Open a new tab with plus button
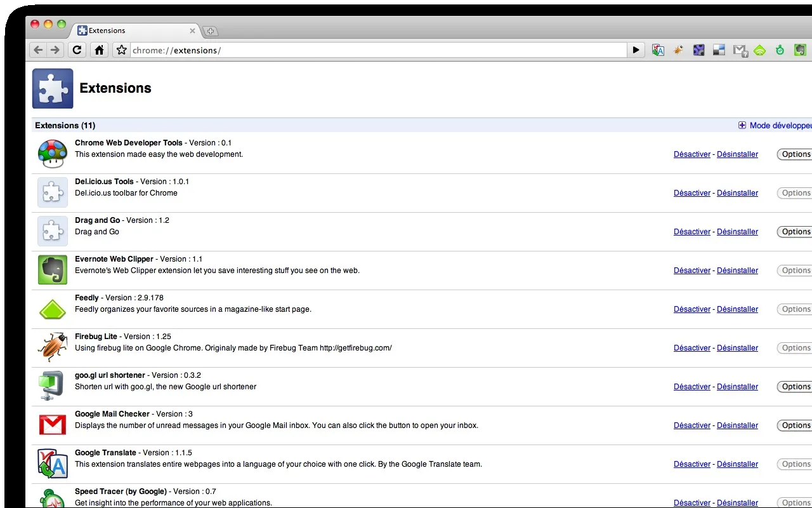The image size is (812, 508). click(x=211, y=31)
